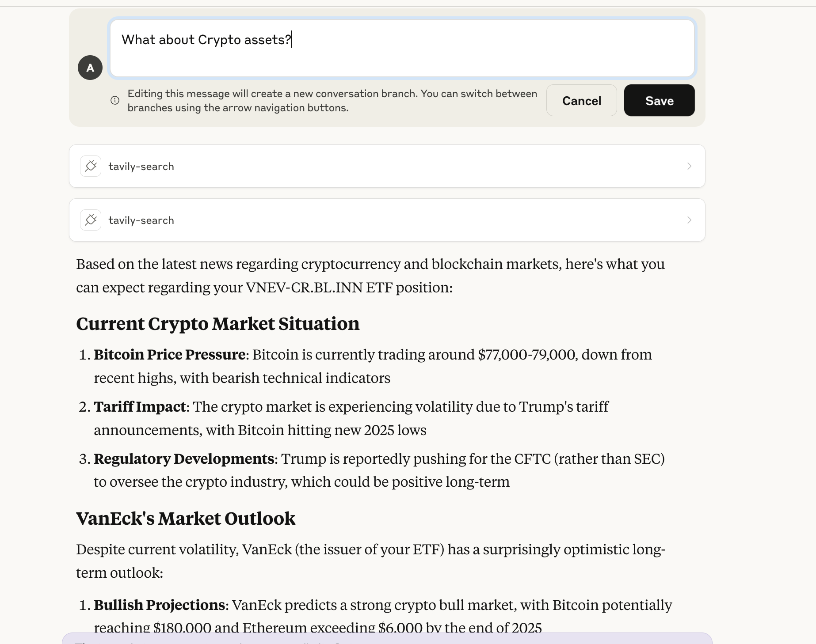Click the "Current Crypto Market Situation" heading

point(217,324)
